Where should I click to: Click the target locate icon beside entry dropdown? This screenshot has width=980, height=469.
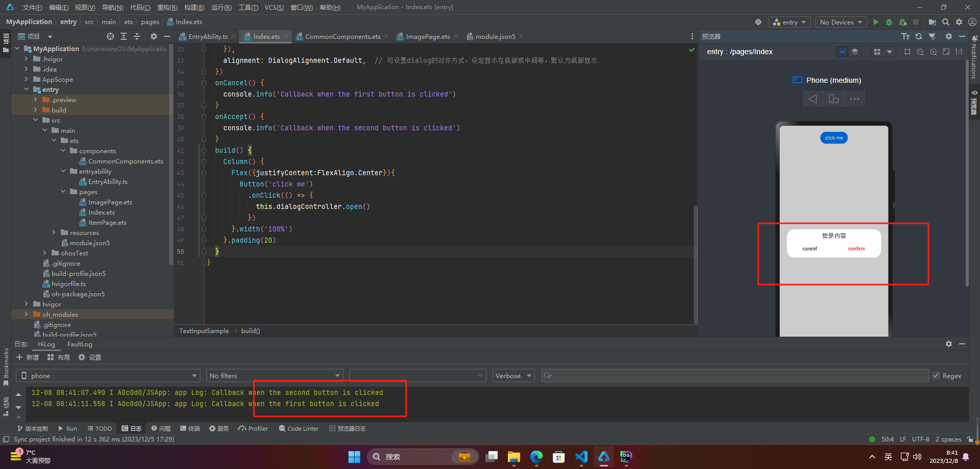tap(758, 22)
